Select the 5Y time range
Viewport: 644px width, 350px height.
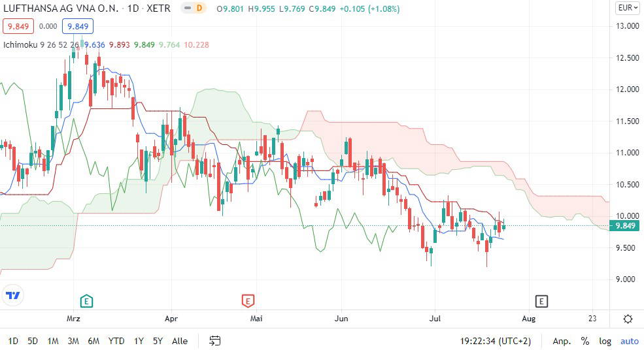point(158,341)
